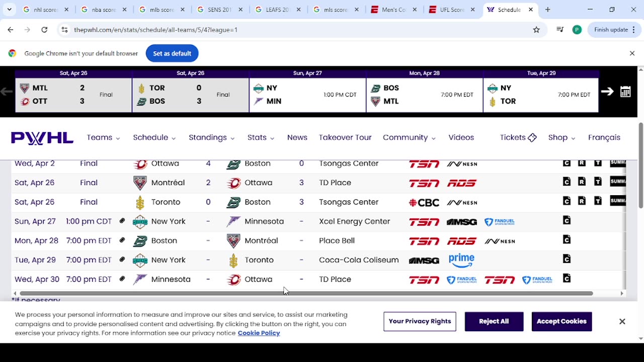Open the C document icon in Toronto-Boston row
The width and height of the screenshot is (644, 362).
(x=567, y=201)
